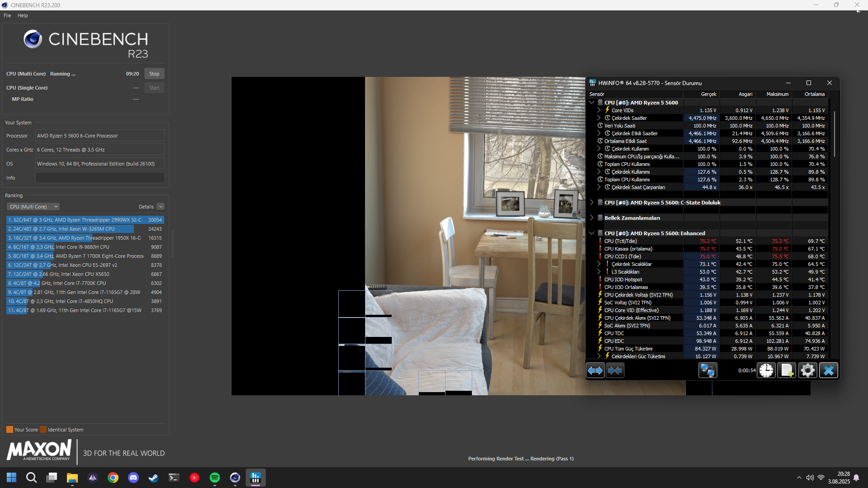
Task: Select the Intel Core i9-9880H ranking entry
Action: [85, 247]
